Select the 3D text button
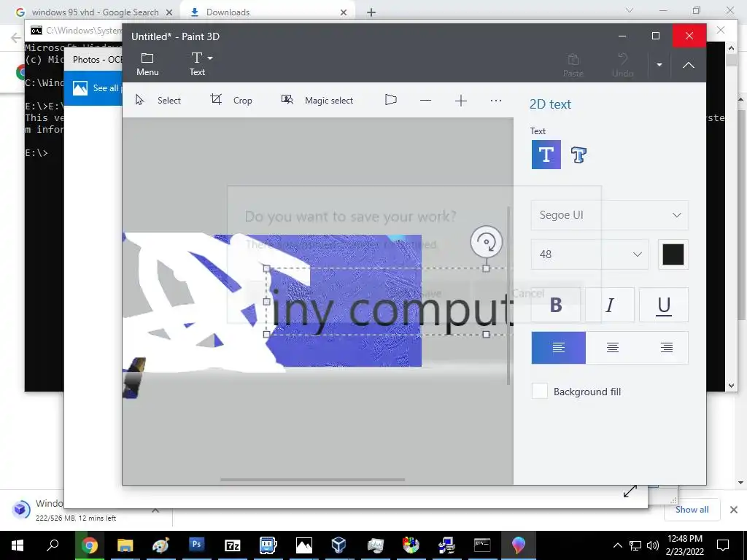The height and width of the screenshot is (560, 747). click(578, 155)
